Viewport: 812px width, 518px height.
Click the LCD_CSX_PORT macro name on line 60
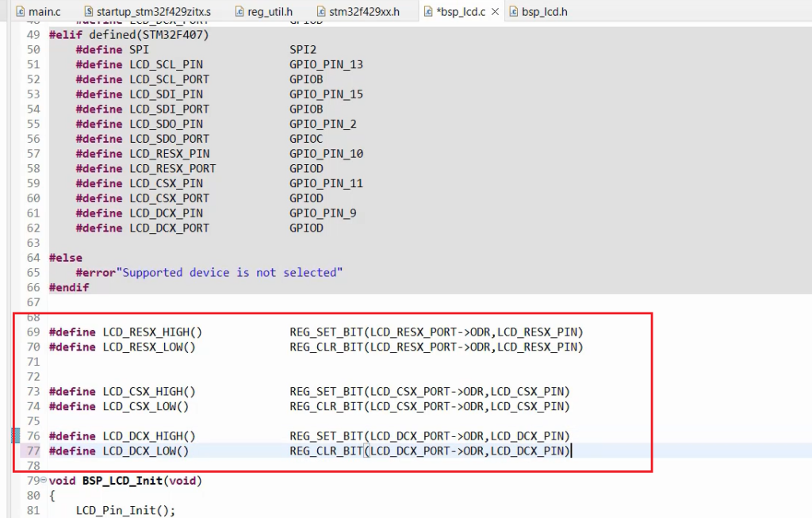click(170, 198)
